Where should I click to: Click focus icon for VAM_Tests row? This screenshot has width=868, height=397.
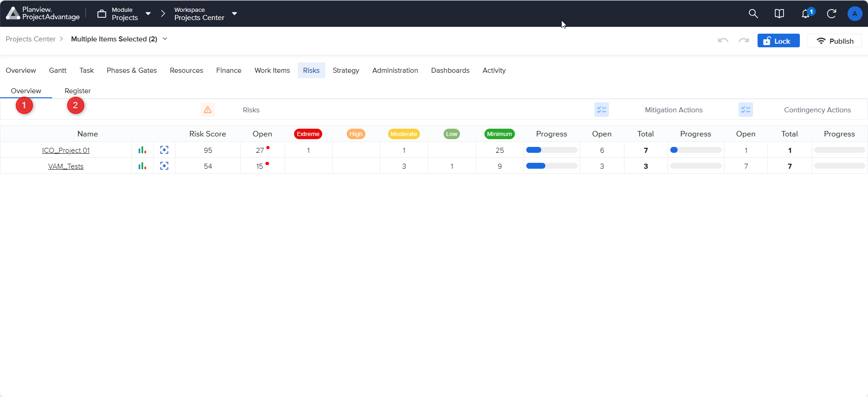click(164, 166)
